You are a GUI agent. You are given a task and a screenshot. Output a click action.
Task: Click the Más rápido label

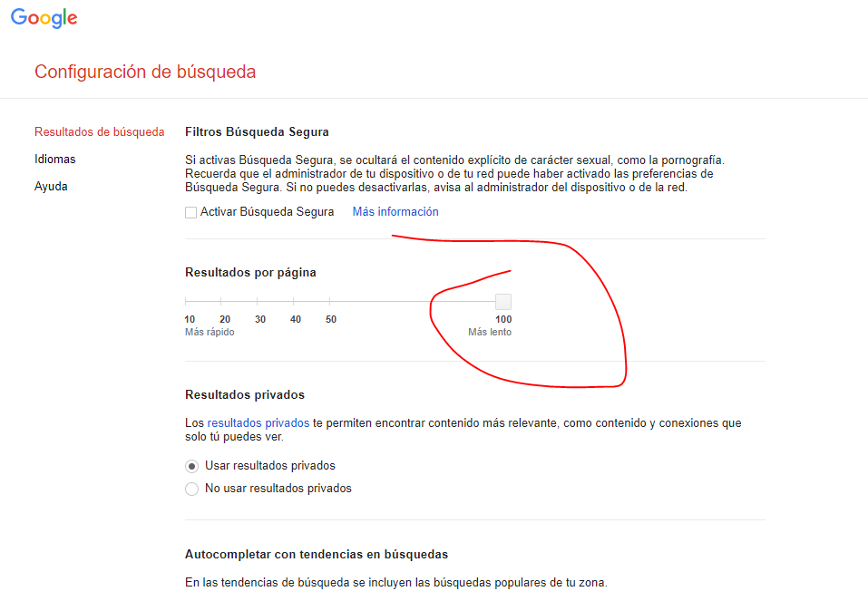coord(210,332)
